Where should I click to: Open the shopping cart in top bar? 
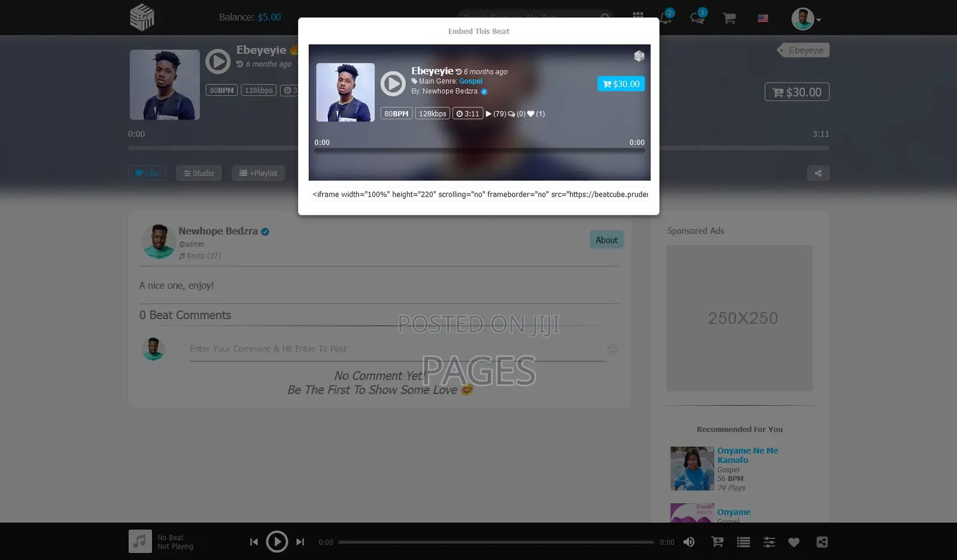coord(729,18)
